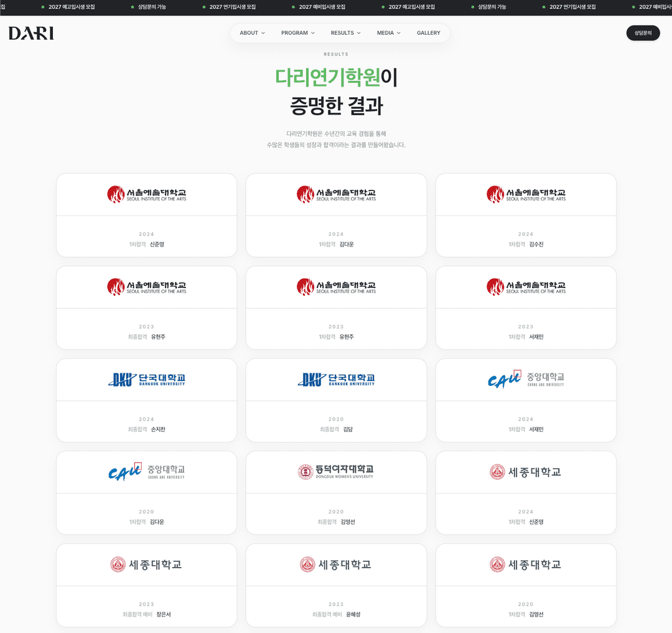The height and width of the screenshot is (633, 672).
Task: Click the 상담문의 button
Action: 643,32
